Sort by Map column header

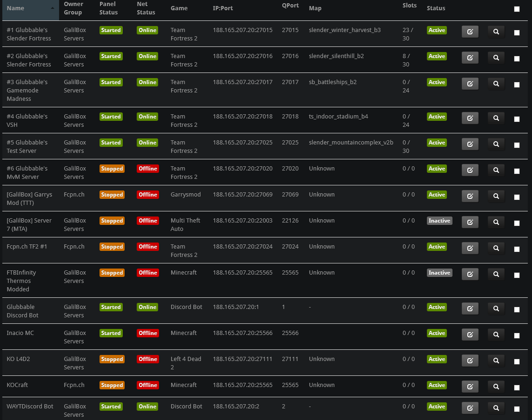point(315,8)
